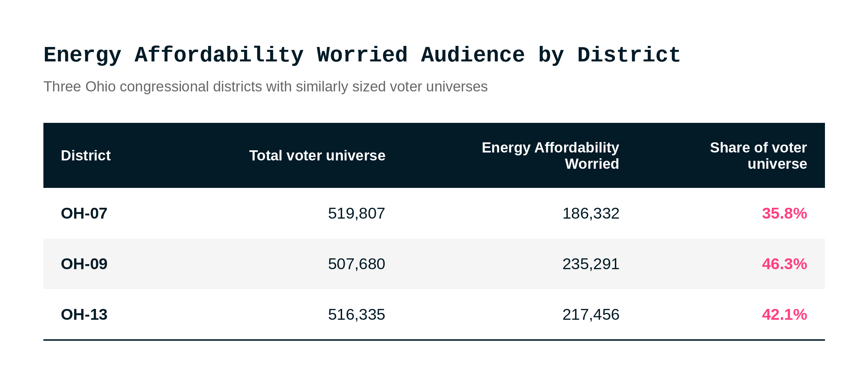Select the Energy Affordability Worried header
Viewport: 868px width, 383px height.
click(x=550, y=156)
